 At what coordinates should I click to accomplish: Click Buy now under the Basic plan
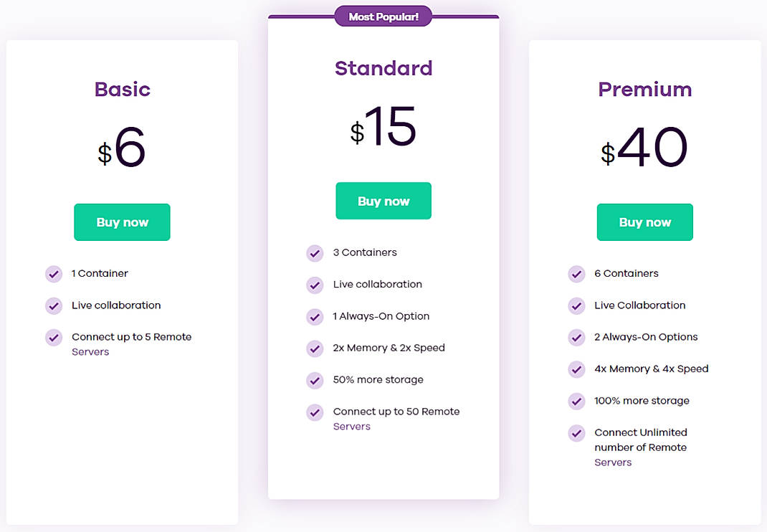tap(122, 222)
